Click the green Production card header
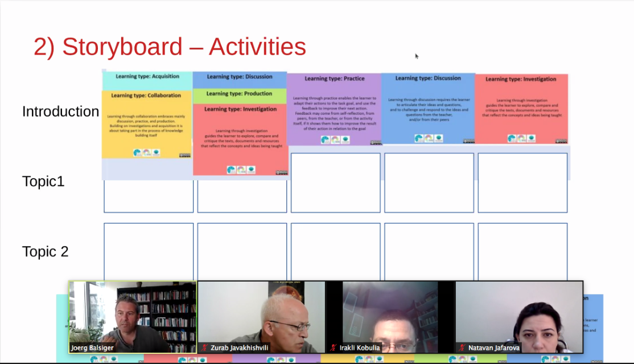Image resolution: width=634 pixels, height=364 pixels. [x=239, y=94]
